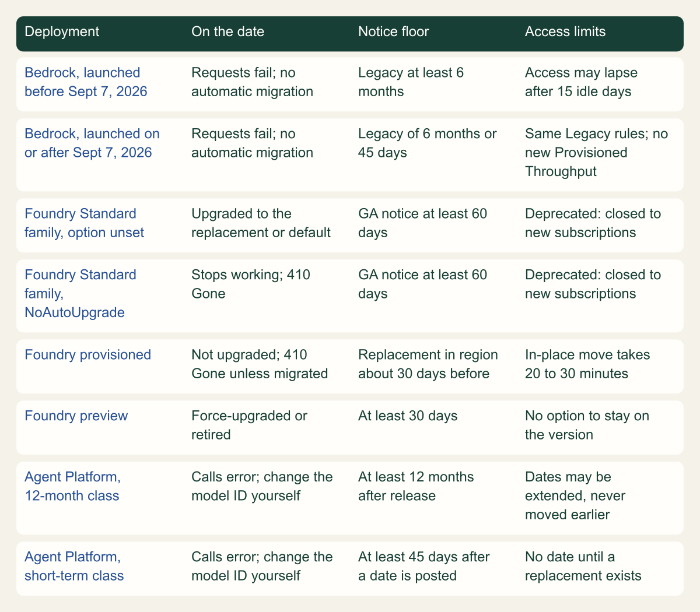700x612 pixels.
Task: Select 'Deprecated: closed to new subscriptions' in NoAutoUpgrade row
Action: tap(593, 284)
